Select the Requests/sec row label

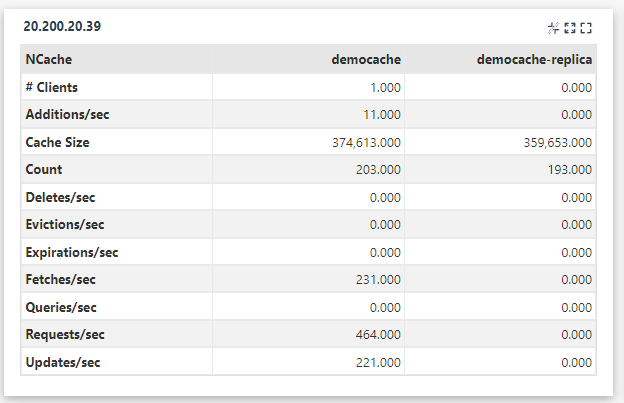pyautogui.click(x=65, y=334)
